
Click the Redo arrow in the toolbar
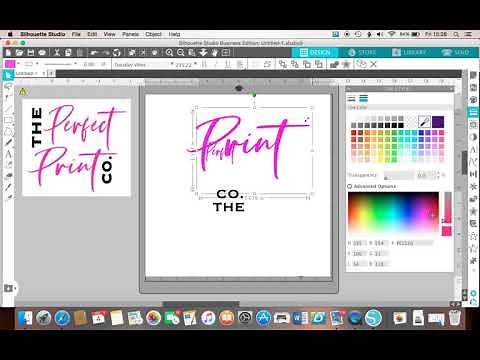coord(106,52)
